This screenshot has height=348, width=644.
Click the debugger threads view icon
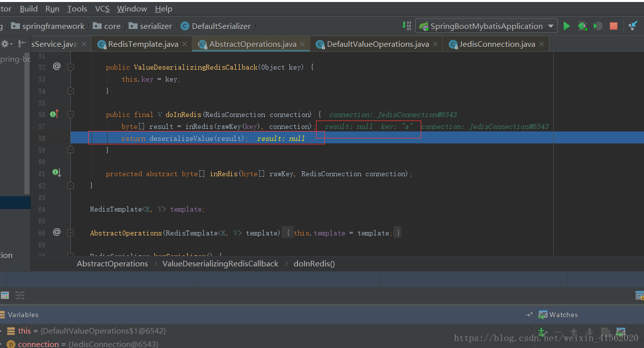(20, 296)
